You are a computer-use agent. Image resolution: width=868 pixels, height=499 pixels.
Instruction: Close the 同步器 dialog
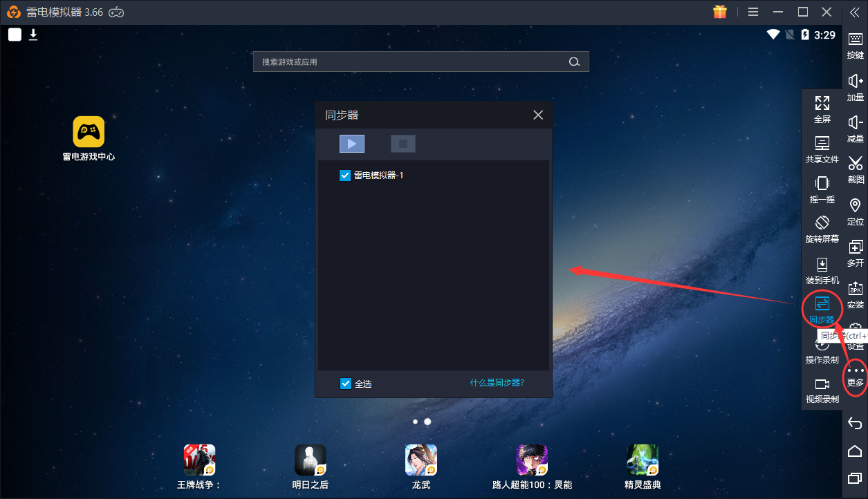(x=538, y=115)
